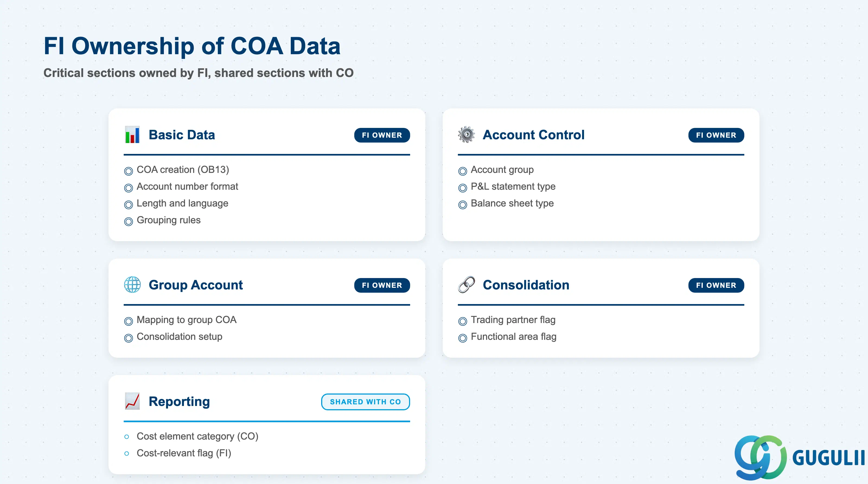Click the FI OWNER badge on Group Account
Screen dimensions: 868x484
point(382,285)
